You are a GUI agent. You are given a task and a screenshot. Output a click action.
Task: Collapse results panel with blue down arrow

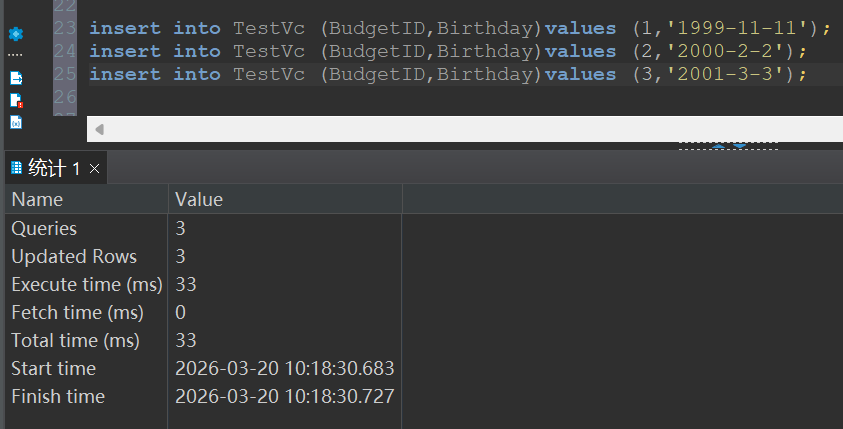click(x=740, y=146)
